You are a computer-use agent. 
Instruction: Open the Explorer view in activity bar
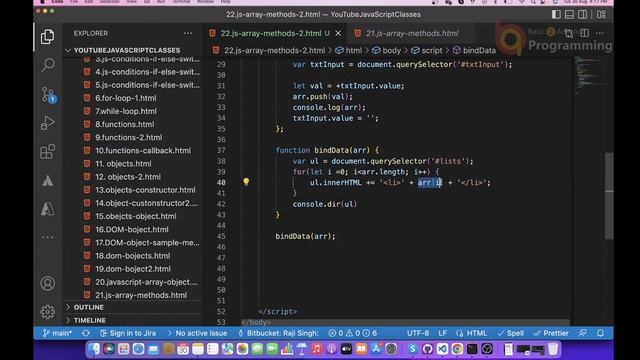coord(47,37)
